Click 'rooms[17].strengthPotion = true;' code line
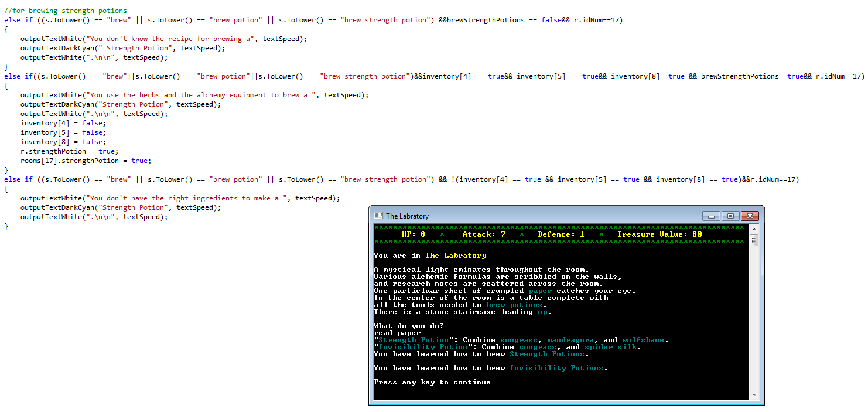868x412 pixels. click(86, 161)
